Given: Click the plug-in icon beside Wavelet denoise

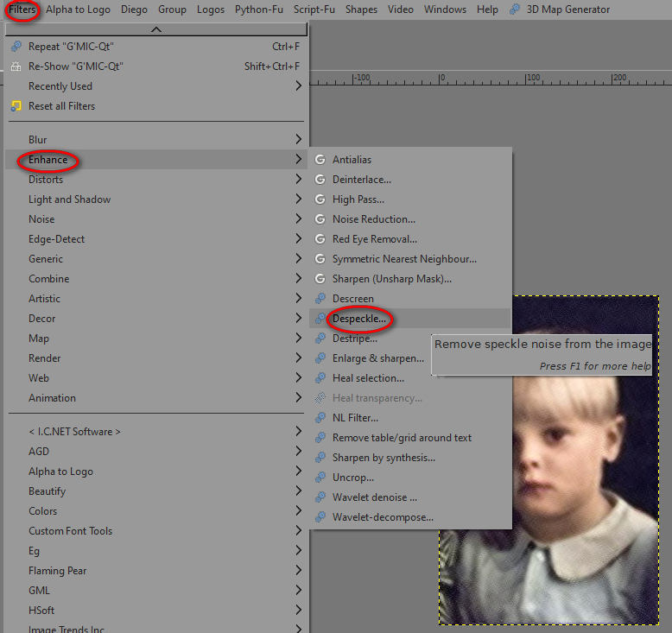Looking at the screenshot, I should coord(320,497).
